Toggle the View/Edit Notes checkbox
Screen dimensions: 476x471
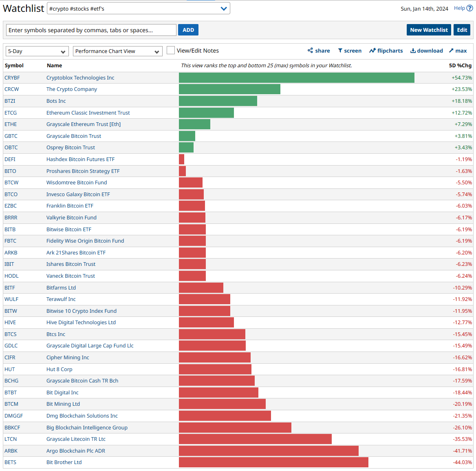click(171, 51)
